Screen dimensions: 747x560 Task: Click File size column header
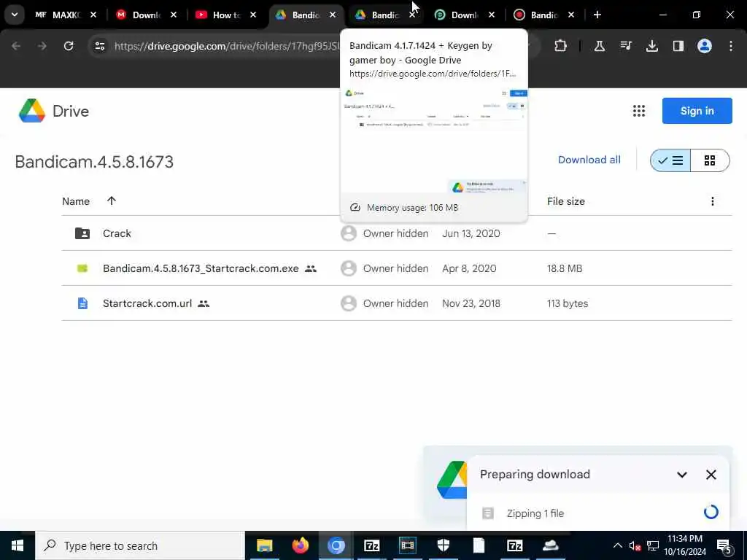pos(566,201)
